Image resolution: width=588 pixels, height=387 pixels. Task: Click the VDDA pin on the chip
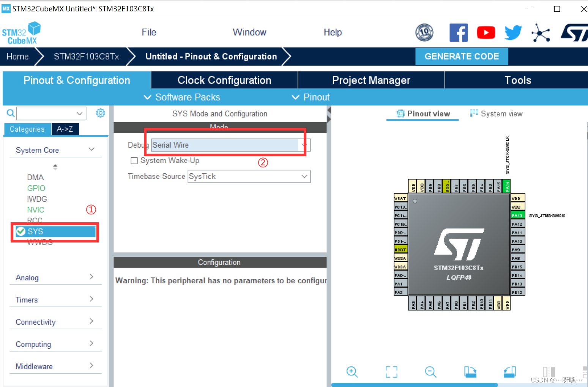coord(401,267)
